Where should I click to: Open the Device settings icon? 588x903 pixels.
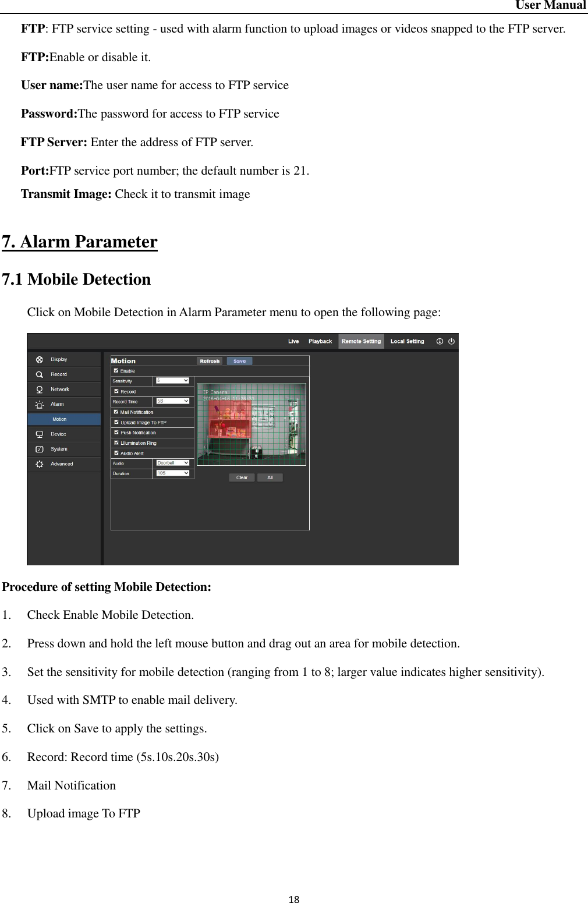point(40,434)
